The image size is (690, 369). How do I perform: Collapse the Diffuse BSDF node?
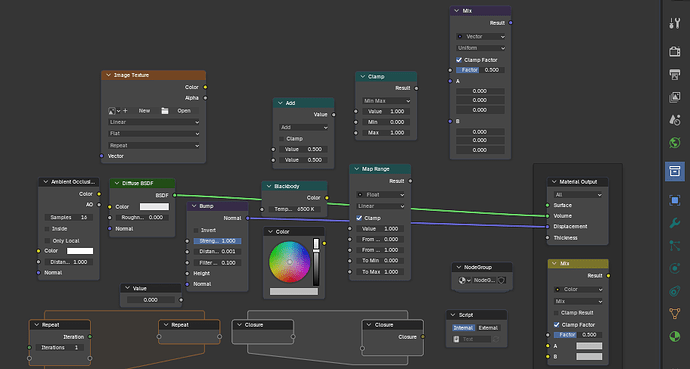tap(117, 183)
